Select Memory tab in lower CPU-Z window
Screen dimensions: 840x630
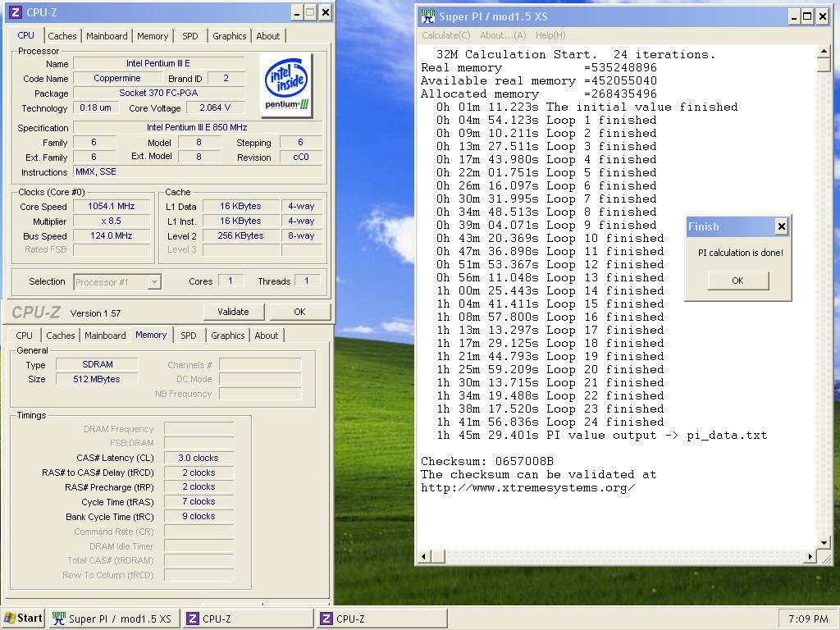click(151, 335)
